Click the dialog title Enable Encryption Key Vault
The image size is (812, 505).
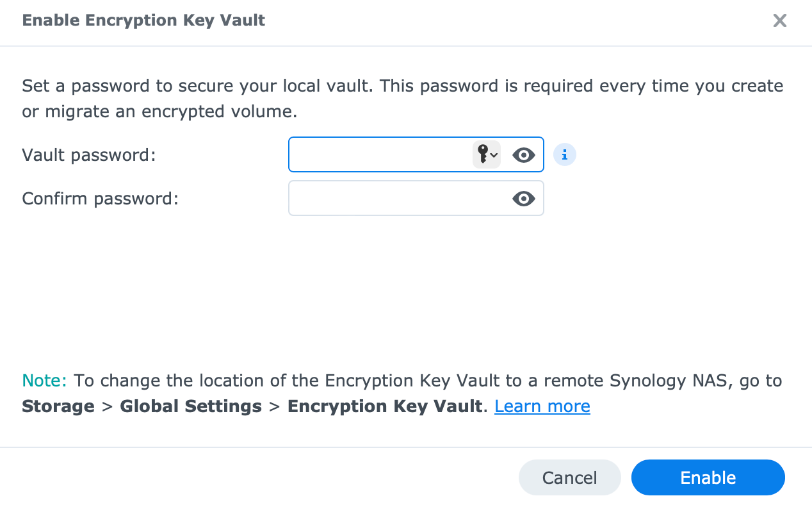coord(143,20)
